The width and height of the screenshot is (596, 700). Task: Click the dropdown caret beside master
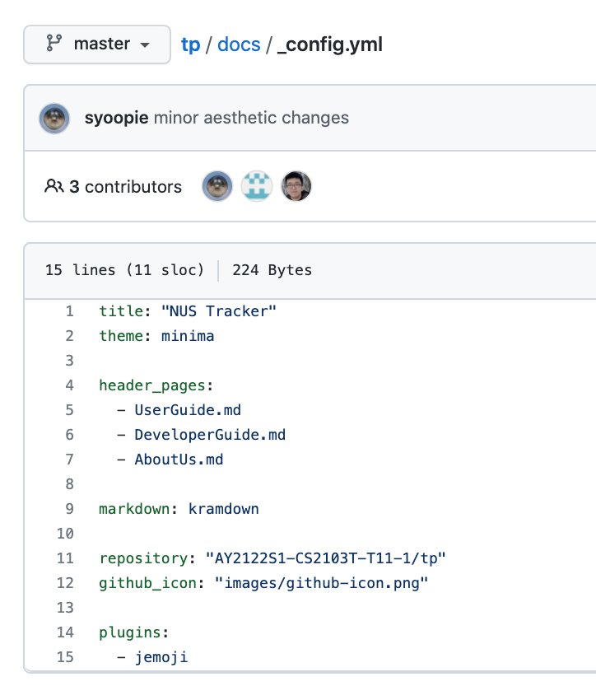tap(145, 44)
